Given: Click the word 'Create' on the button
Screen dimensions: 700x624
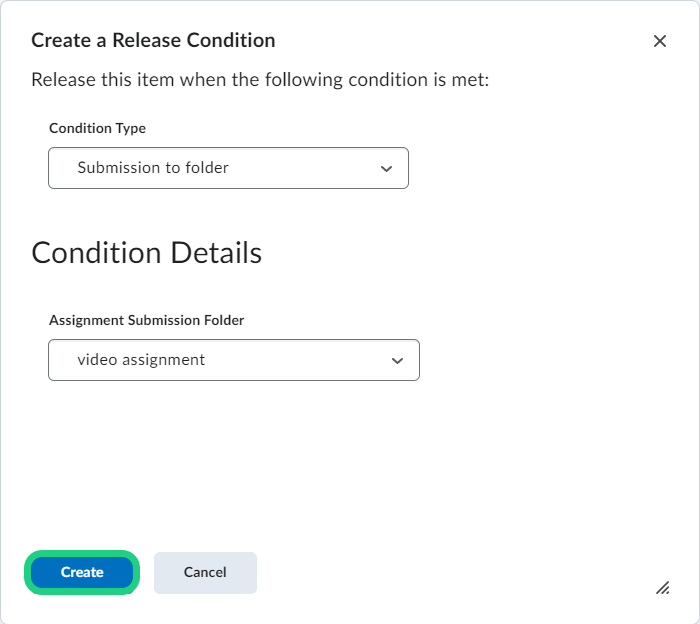Looking at the screenshot, I should (82, 573).
